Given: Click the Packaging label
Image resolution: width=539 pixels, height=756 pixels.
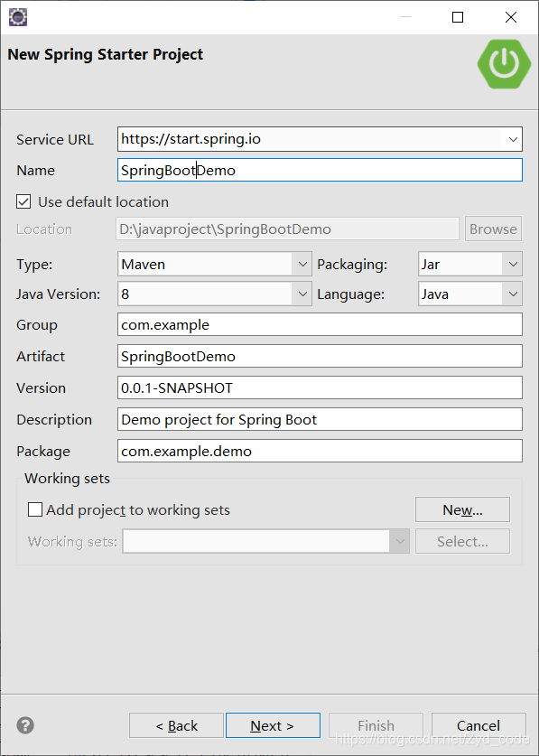Looking at the screenshot, I should [x=352, y=265].
